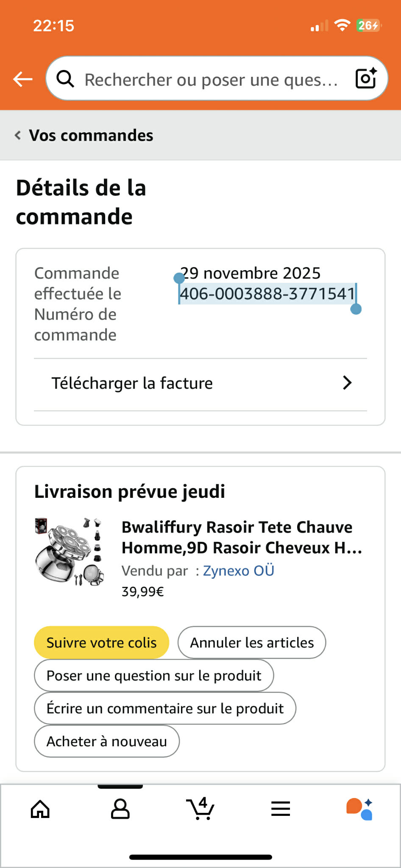Open camera lens search icon

[x=366, y=78]
